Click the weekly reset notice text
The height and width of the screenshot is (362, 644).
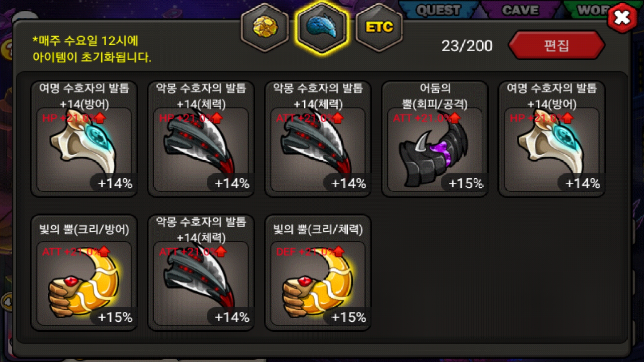pos(92,49)
